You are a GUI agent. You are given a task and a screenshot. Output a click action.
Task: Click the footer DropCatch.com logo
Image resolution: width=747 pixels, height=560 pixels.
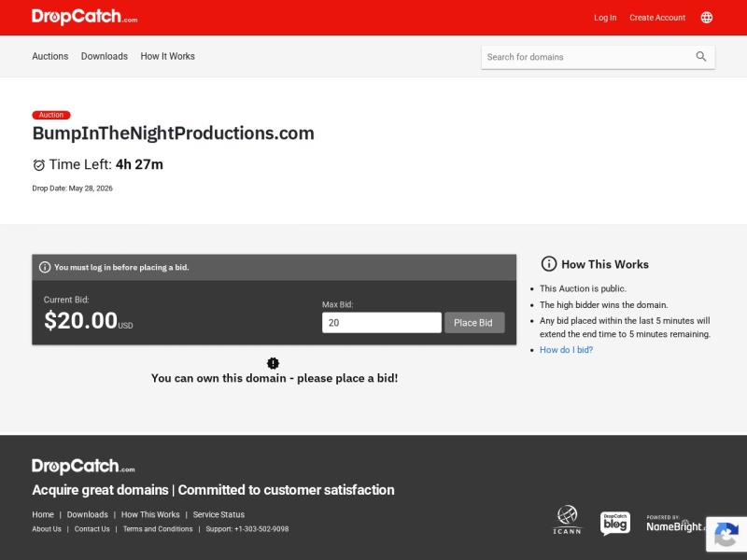click(x=83, y=466)
